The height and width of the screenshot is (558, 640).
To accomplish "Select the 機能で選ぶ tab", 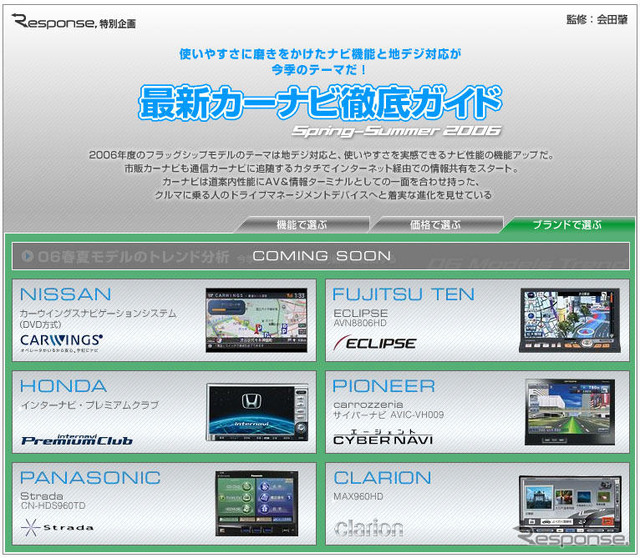I will click(302, 225).
